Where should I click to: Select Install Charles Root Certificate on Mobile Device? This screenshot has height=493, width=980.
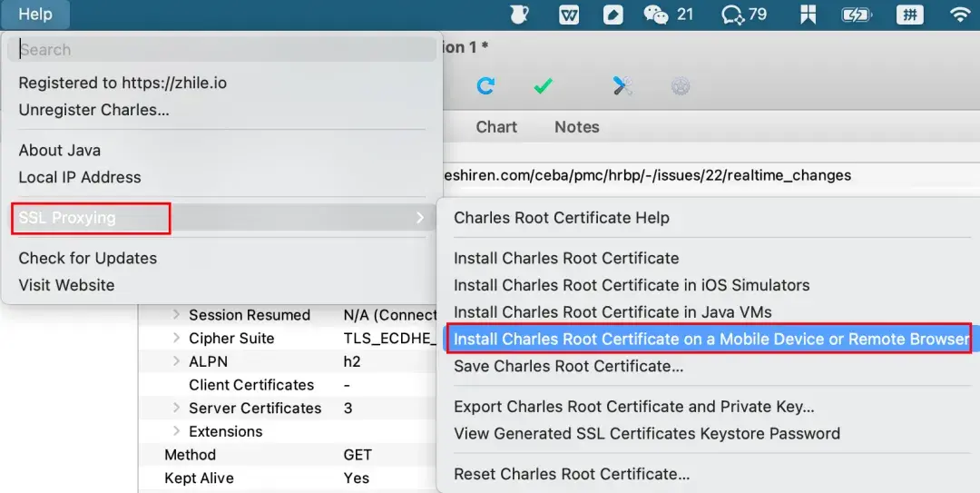pyautogui.click(x=710, y=339)
